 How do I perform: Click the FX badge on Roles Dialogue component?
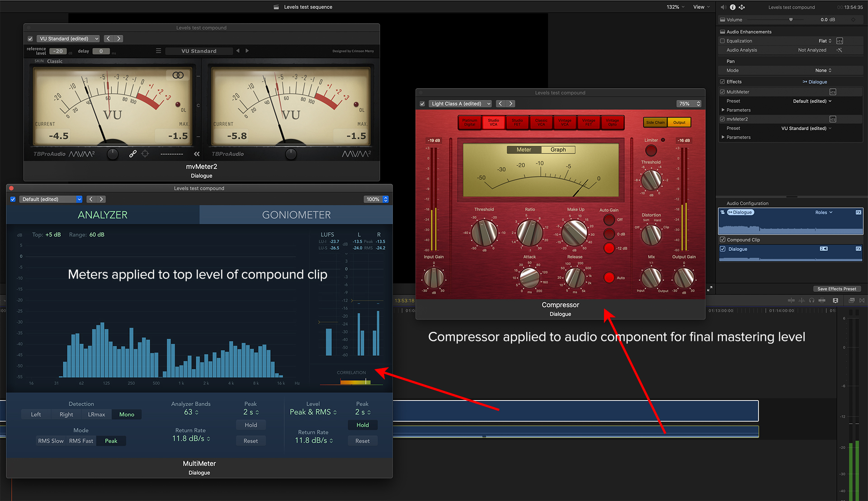click(x=858, y=213)
